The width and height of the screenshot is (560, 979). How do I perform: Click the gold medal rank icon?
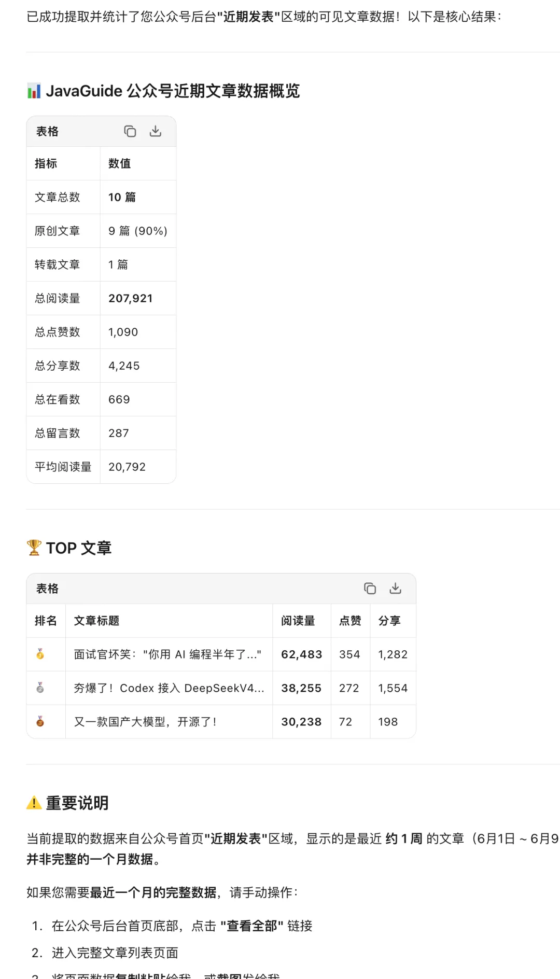pos(40,654)
